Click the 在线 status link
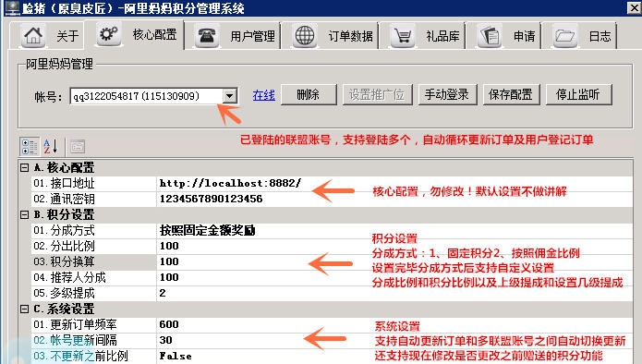The image size is (642, 364). point(263,95)
